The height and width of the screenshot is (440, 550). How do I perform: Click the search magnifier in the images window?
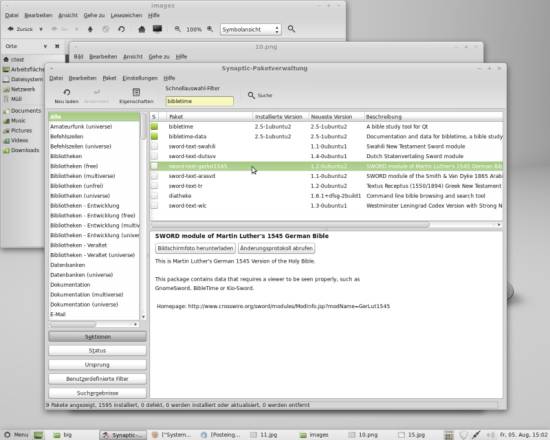(291, 29)
